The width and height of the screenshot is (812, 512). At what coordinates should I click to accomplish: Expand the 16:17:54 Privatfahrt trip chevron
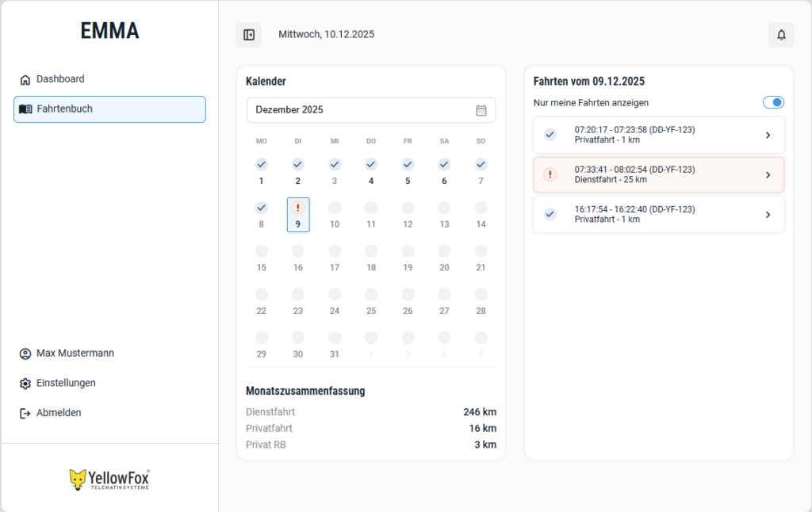pos(768,215)
